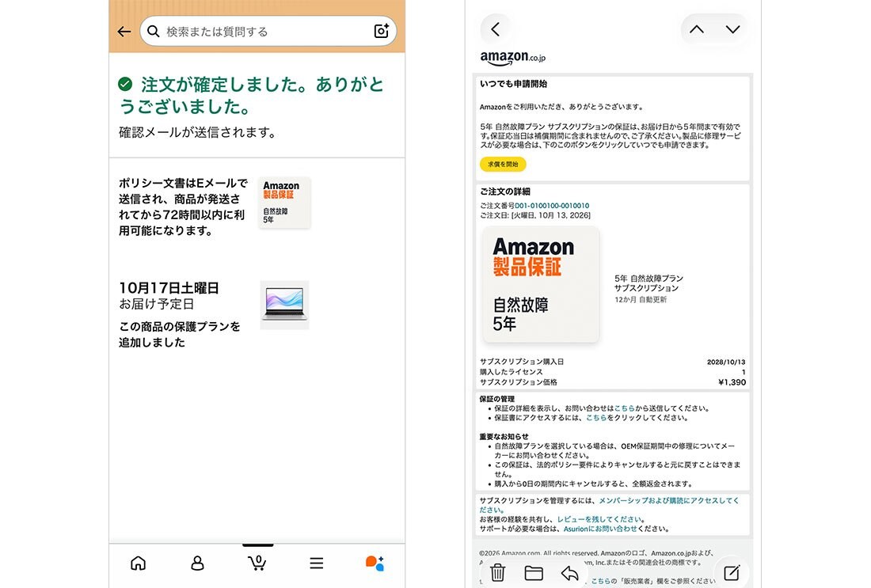Select ご注文の詳細 heading
The width and height of the screenshot is (871, 588).
pyautogui.click(x=505, y=192)
